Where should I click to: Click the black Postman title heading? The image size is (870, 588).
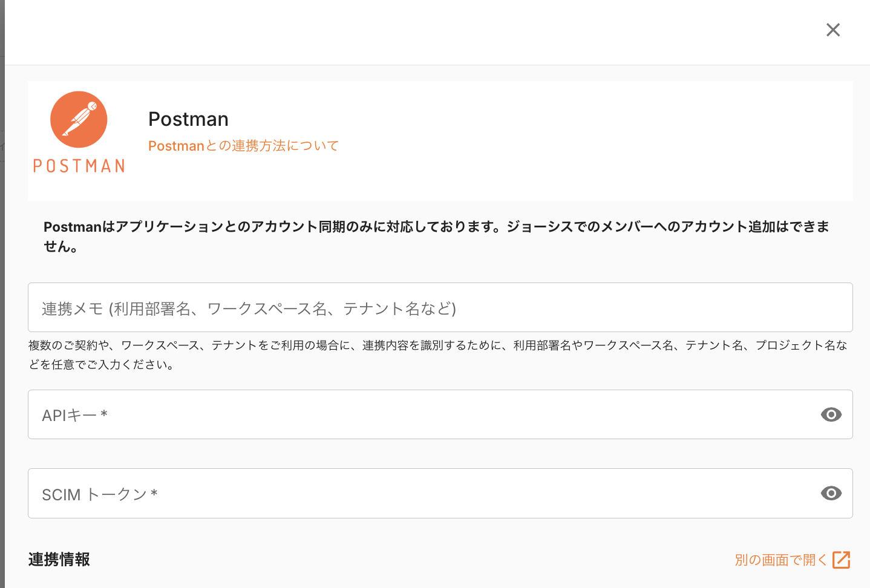coord(188,119)
